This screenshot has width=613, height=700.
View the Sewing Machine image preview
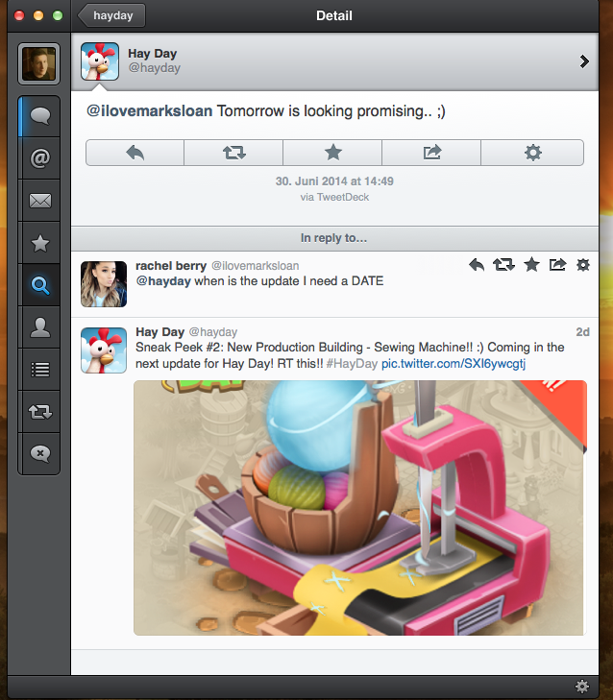click(x=359, y=508)
